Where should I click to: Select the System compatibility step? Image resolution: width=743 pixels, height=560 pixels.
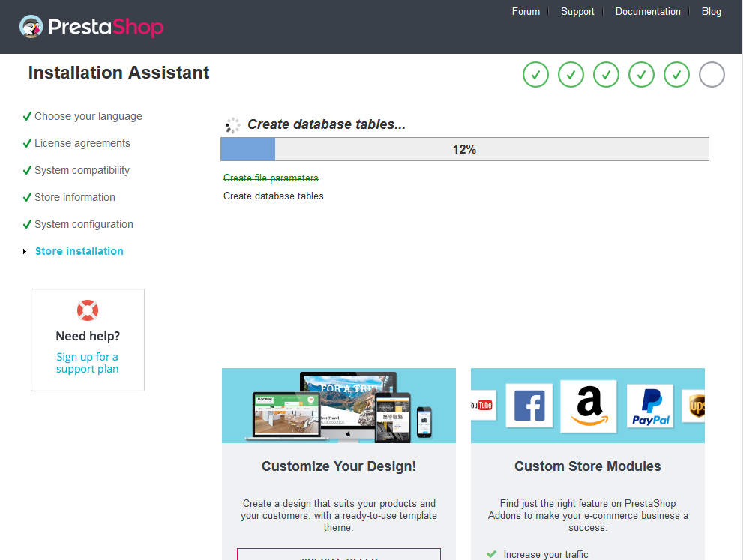tap(82, 171)
